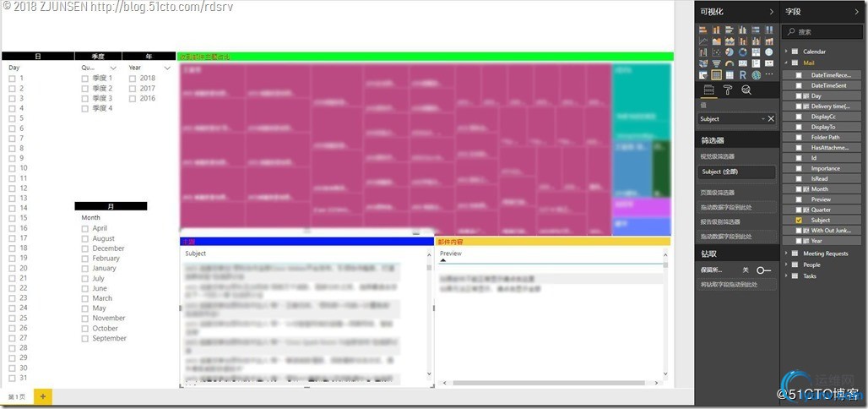
Task: Select the KPI visualization
Action: point(769,63)
